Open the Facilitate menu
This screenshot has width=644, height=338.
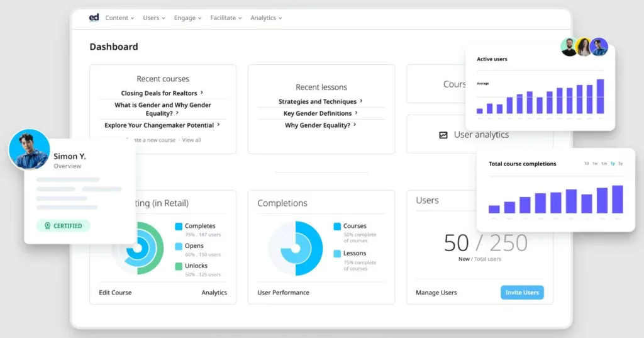coord(226,18)
